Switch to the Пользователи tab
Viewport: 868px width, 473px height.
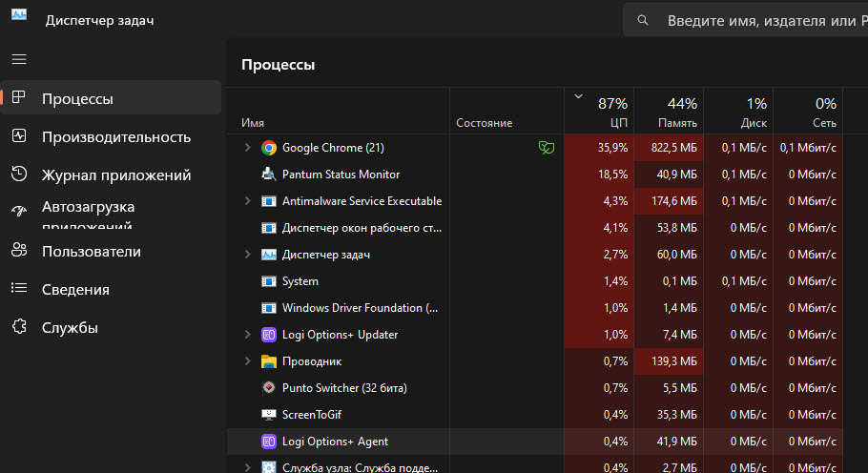[x=111, y=251]
